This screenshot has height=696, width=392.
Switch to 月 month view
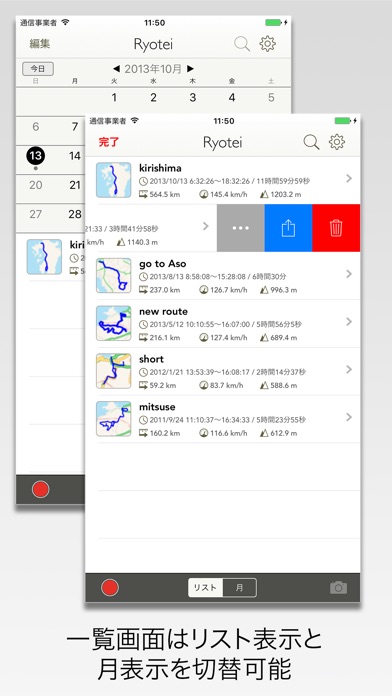pyautogui.click(x=239, y=588)
